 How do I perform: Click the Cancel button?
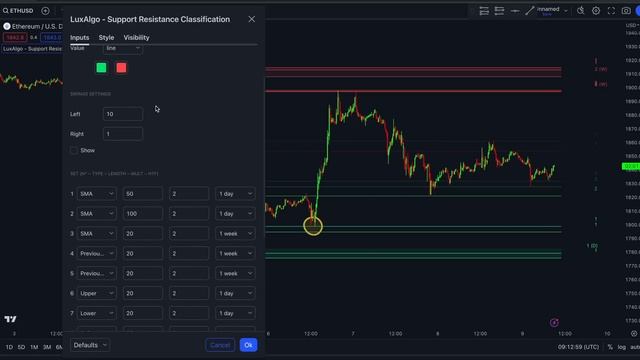pyautogui.click(x=220, y=345)
